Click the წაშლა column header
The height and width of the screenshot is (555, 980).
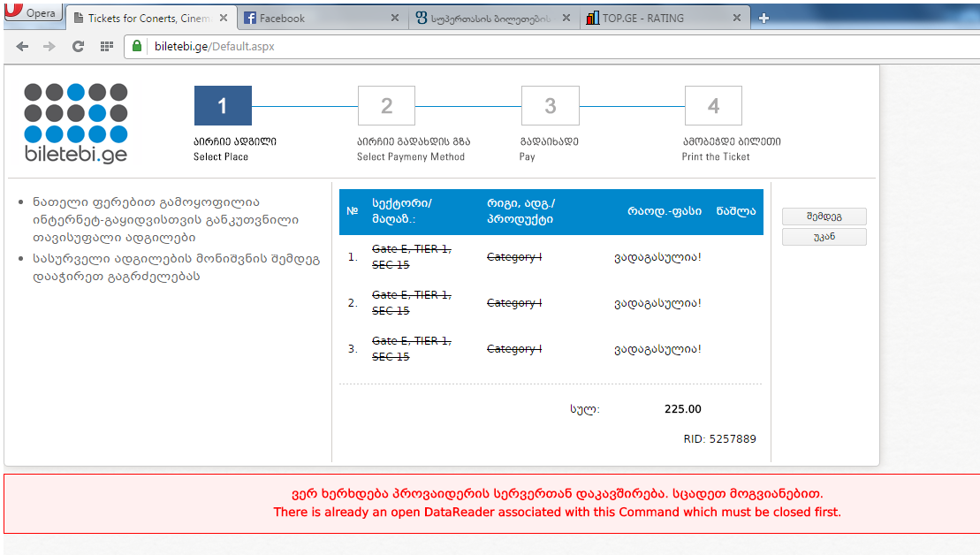[x=735, y=211]
